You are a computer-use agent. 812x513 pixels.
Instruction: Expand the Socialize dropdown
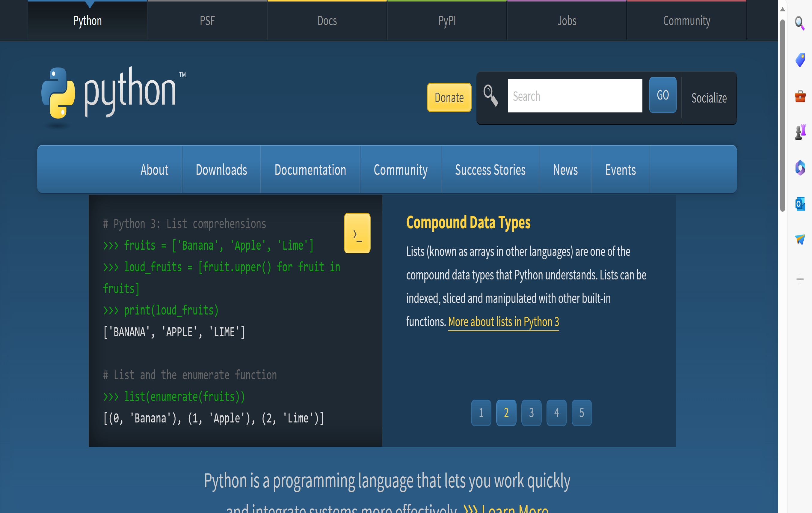tap(709, 98)
